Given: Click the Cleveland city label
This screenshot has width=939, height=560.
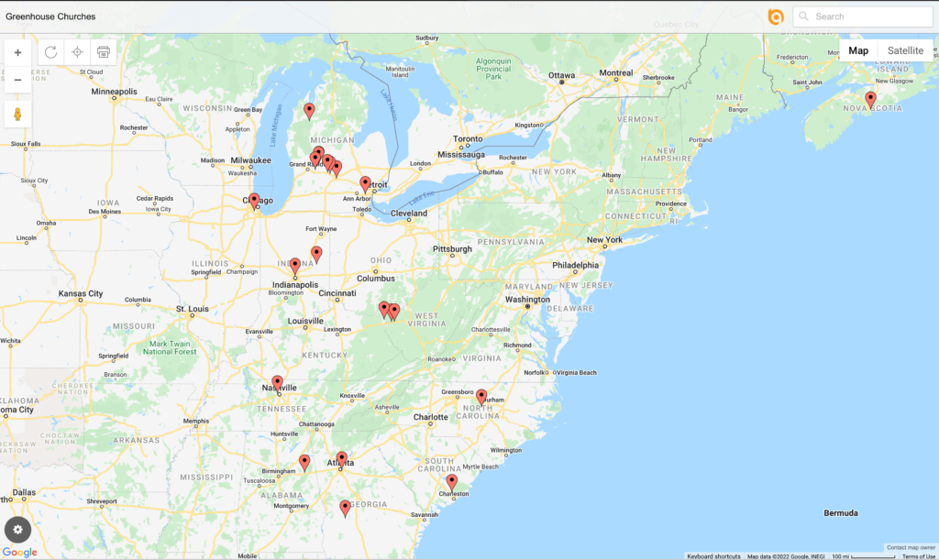Looking at the screenshot, I should 409,214.
